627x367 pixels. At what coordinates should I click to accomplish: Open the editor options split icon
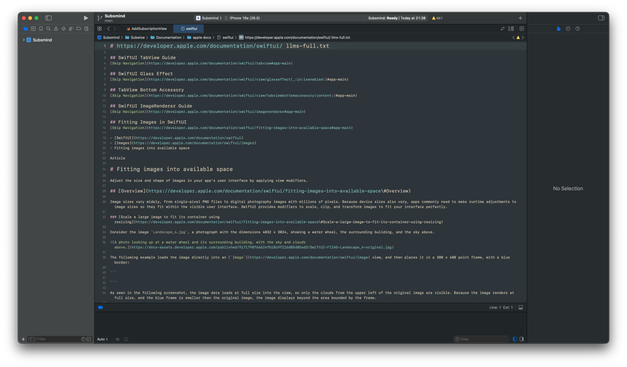tap(511, 29)
